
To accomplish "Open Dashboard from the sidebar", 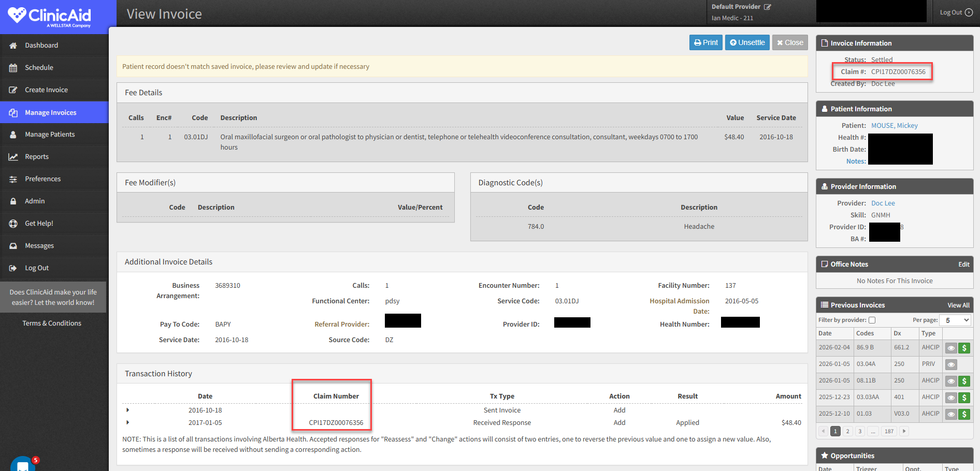I will click(x=54, y=46).
